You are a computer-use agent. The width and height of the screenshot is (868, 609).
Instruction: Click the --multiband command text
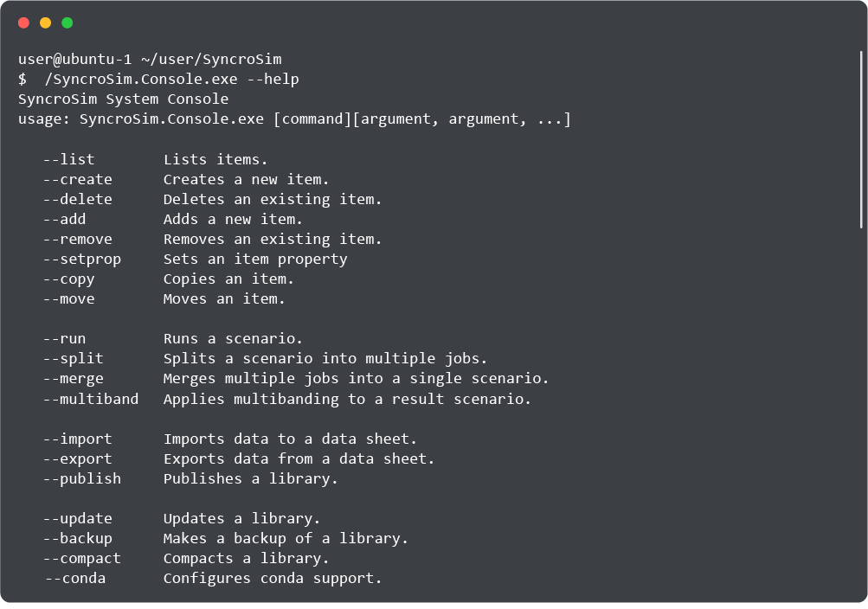(90, 399)
